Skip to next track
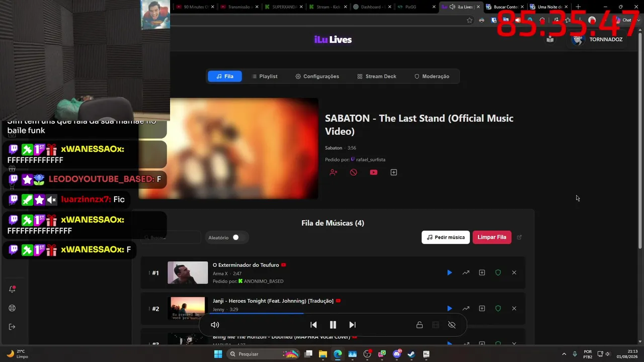Viewport: 644px width, 362px height. click(352, 325)
